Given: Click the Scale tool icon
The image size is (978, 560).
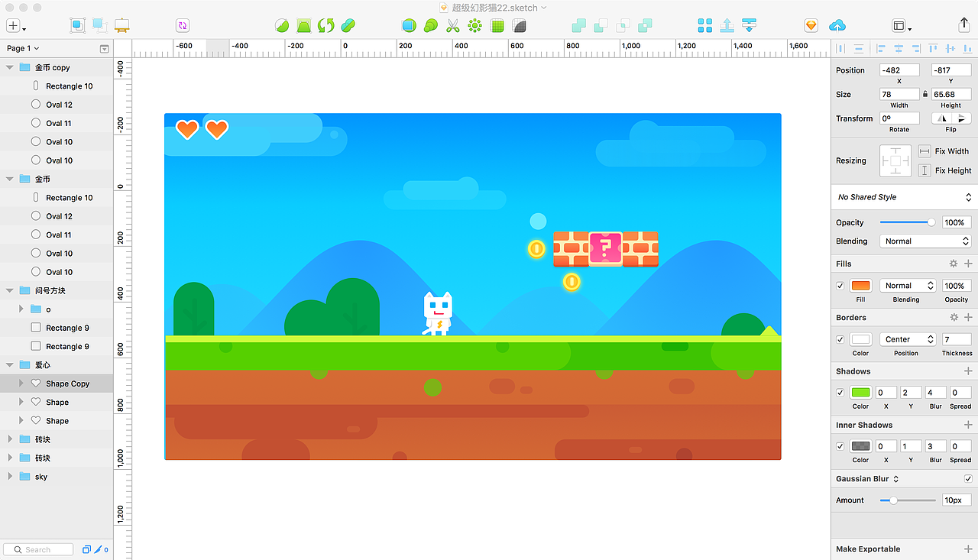Looking at the screenshot, I should pyautogui.click(x=431, y=26).
